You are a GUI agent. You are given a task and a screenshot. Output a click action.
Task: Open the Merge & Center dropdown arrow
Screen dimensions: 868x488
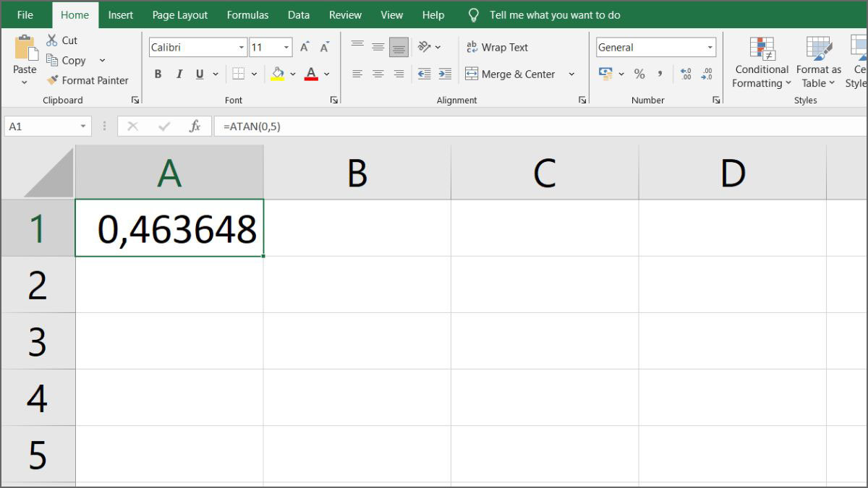(571, 74)
